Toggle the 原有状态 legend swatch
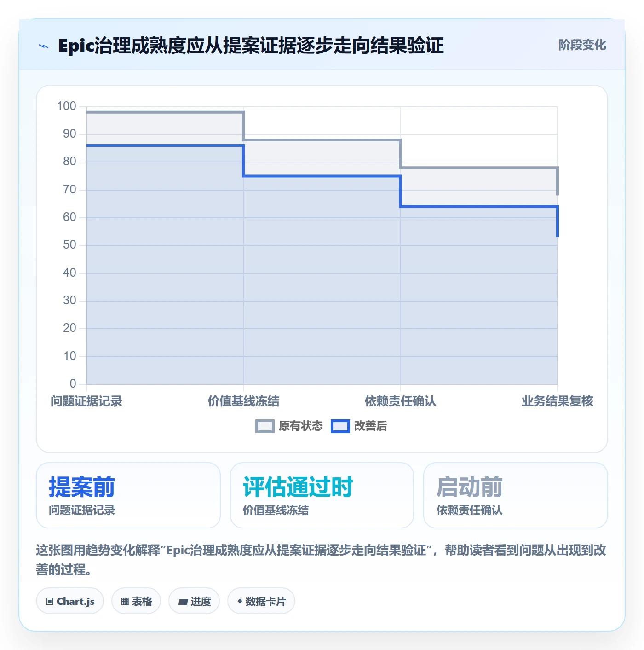Viewport: 644px width, 650px height. click(x=264, y=426)
